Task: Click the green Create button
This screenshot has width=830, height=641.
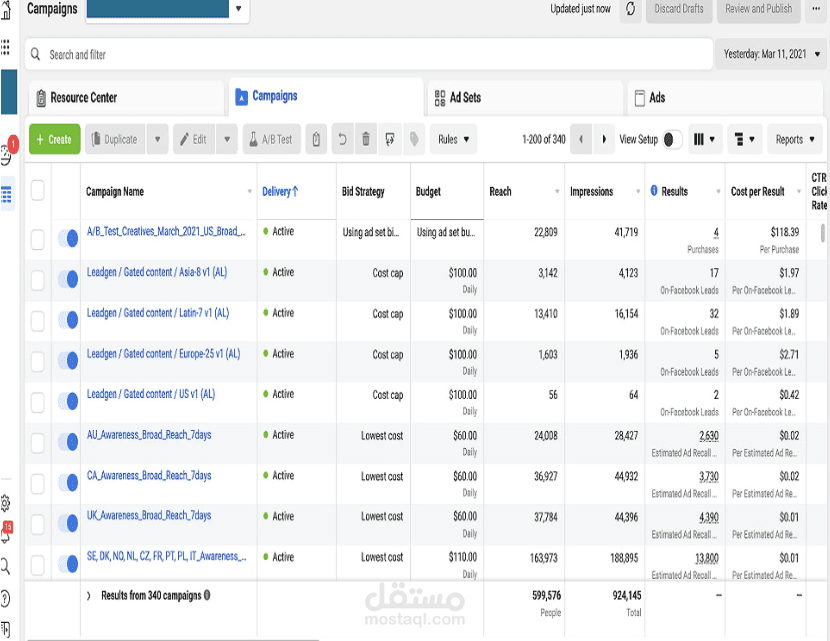Action: tap(55, 139)
